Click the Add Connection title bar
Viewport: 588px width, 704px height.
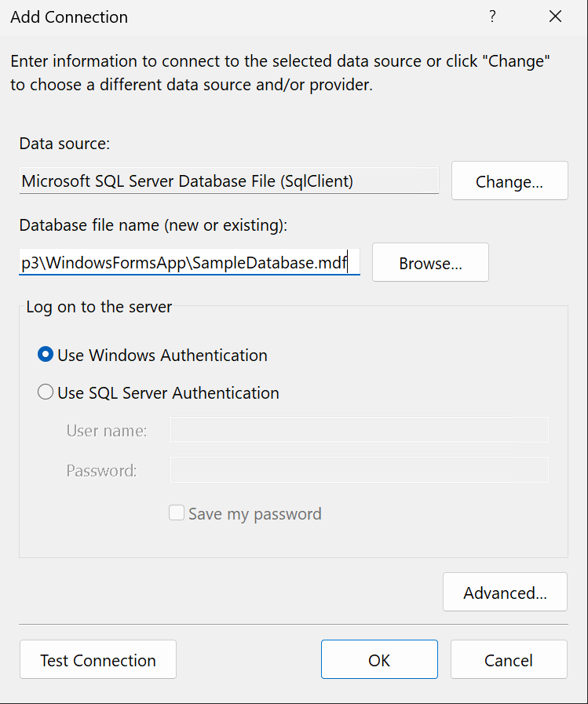[69, 16]
